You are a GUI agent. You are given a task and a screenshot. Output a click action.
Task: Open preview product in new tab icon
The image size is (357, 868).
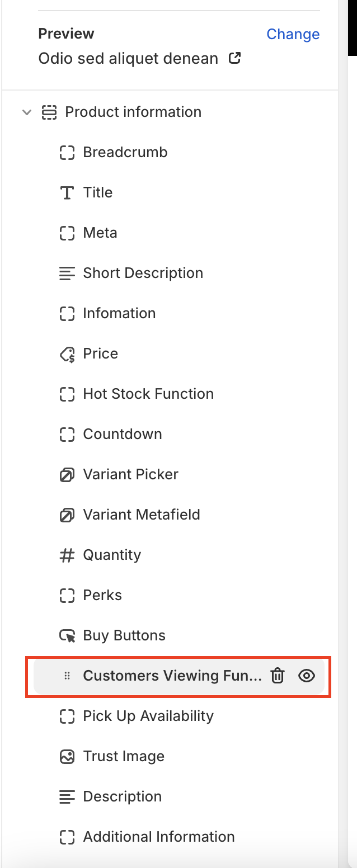tap(235, 58)
